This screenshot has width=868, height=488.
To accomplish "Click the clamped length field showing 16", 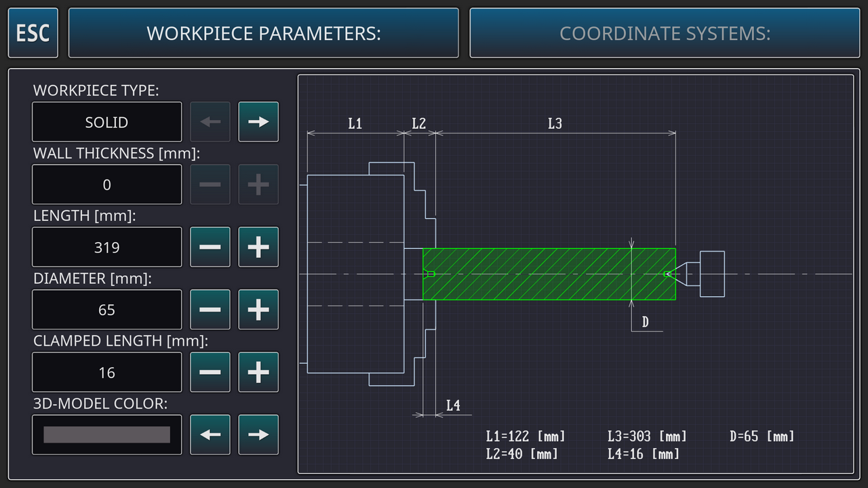I will point(107,372).
